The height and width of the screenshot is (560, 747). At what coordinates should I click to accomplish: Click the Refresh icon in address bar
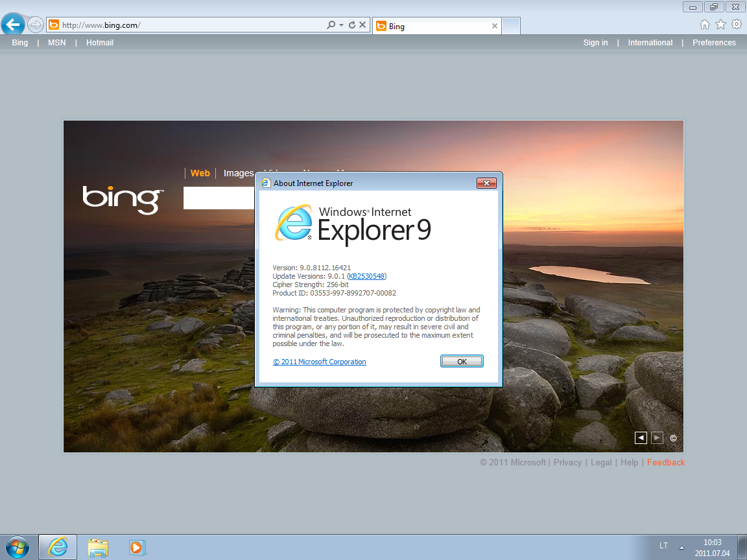pos(352,25)
